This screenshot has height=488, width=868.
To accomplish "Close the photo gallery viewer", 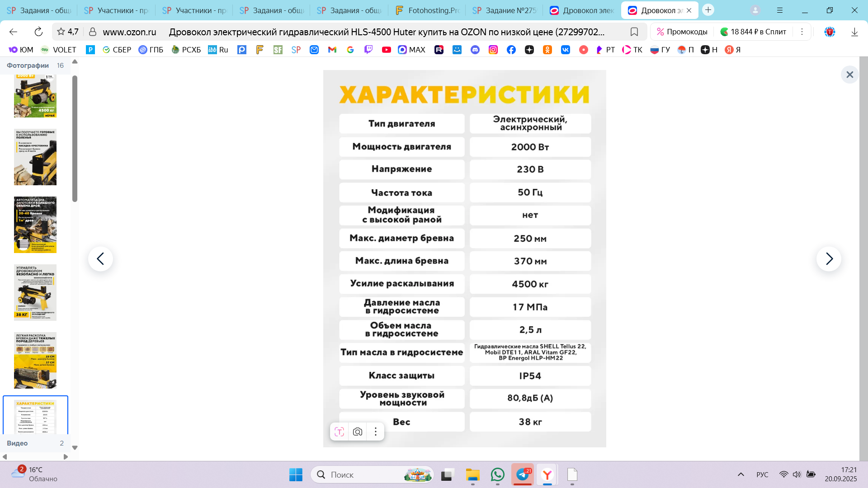I will click(849, 75).
